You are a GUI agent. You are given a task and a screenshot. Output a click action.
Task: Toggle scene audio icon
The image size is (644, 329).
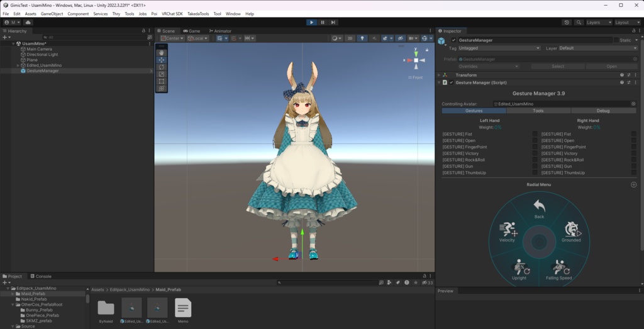(374, 38)
